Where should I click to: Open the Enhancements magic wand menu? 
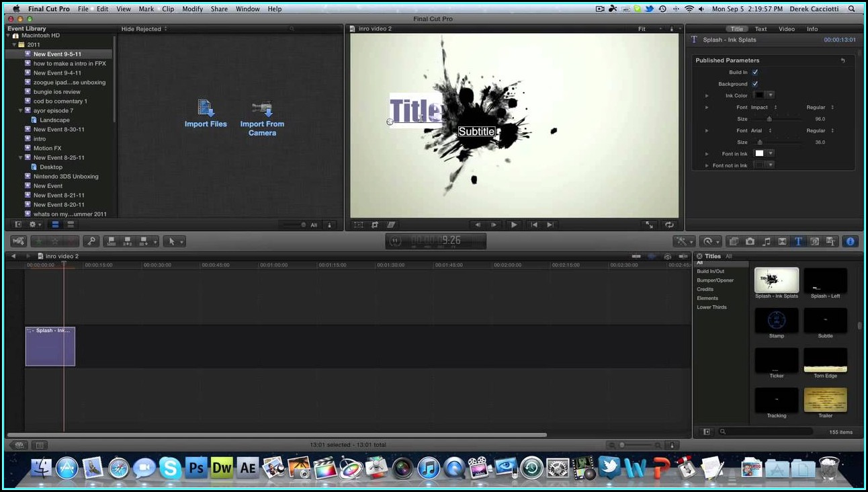click(684, 241)
